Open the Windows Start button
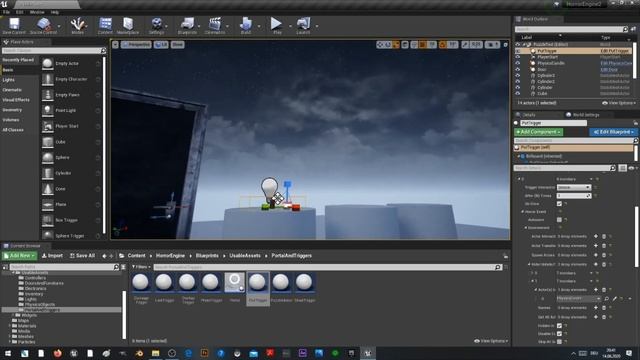Image resolution: width=640 pixels, height=360 pixels. [8, 353]
